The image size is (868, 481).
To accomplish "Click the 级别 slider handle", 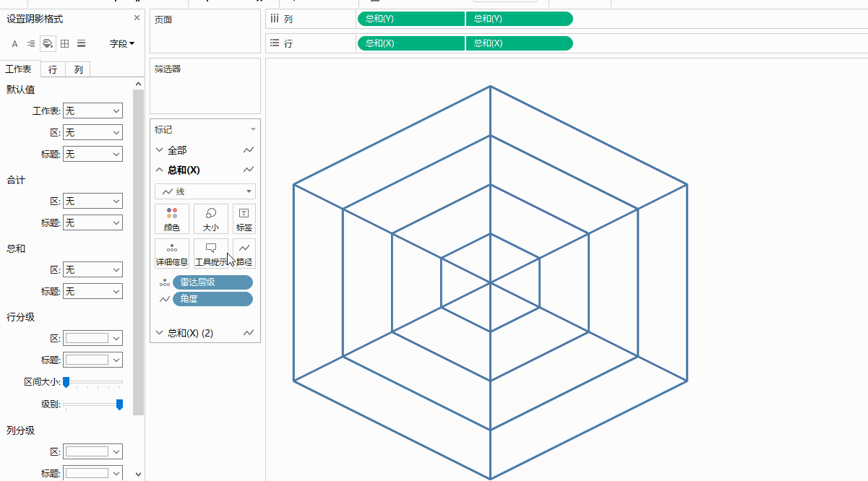I will (x=119, y=404).
